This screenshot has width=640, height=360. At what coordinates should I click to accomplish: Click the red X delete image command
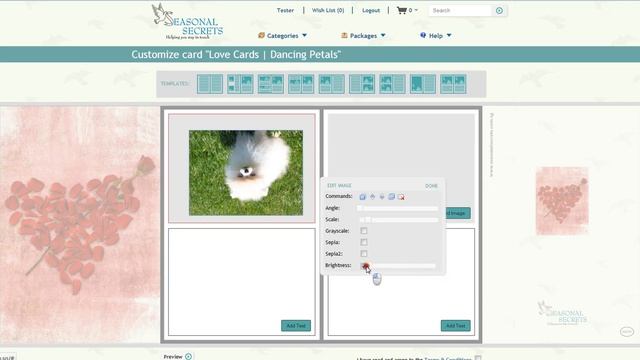(x=401, y=197)
